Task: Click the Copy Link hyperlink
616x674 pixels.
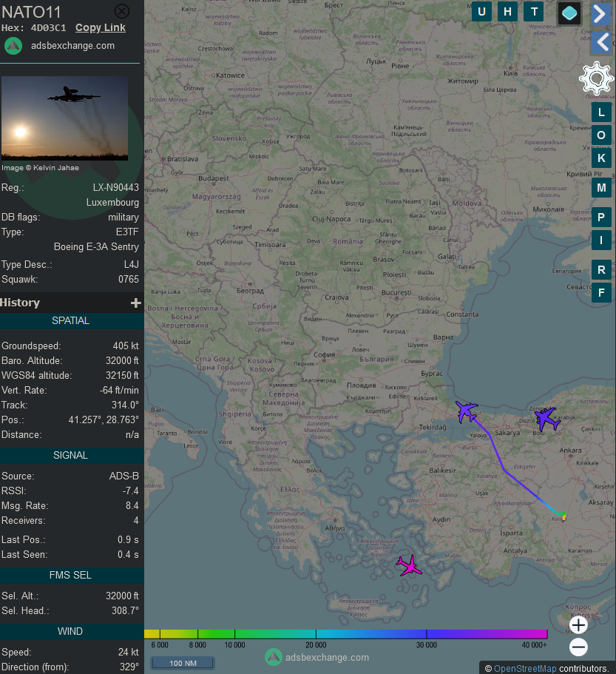Action: (101, 28)
